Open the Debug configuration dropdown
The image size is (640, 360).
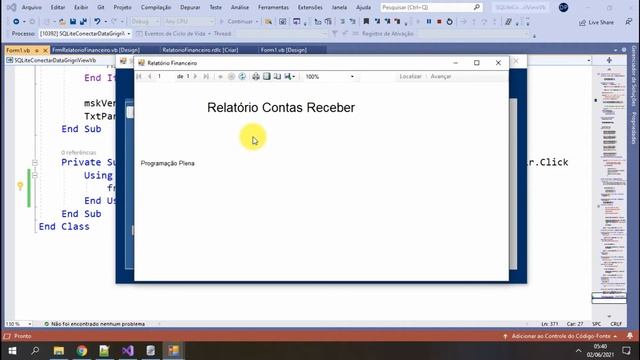[x=145, y=22]
